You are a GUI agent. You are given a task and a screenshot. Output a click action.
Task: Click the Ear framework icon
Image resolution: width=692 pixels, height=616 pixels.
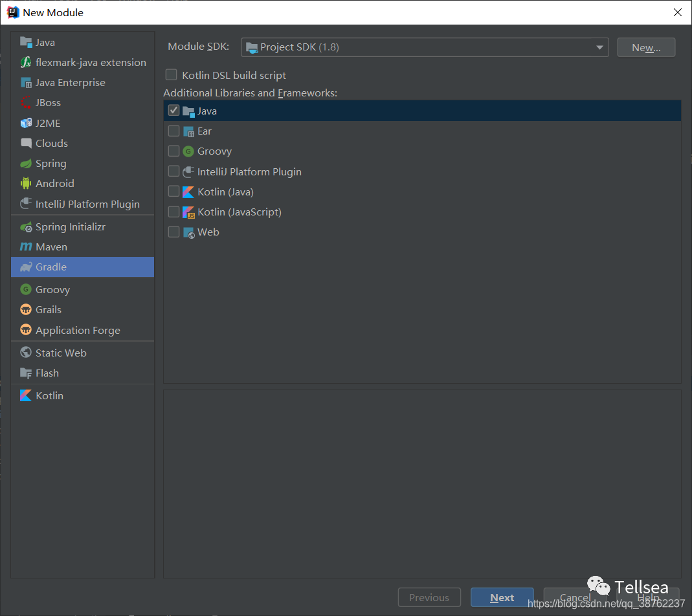[x=188, y=131]
